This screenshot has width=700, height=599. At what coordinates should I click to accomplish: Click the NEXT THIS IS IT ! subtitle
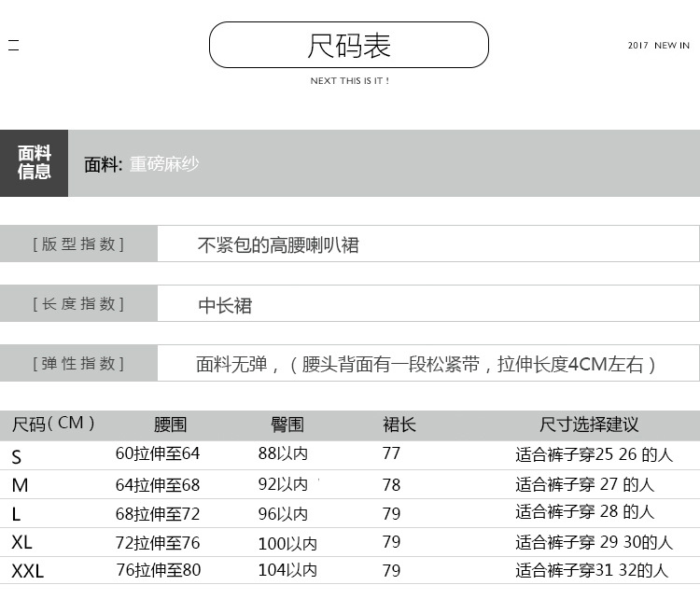[x=349, y=81]
